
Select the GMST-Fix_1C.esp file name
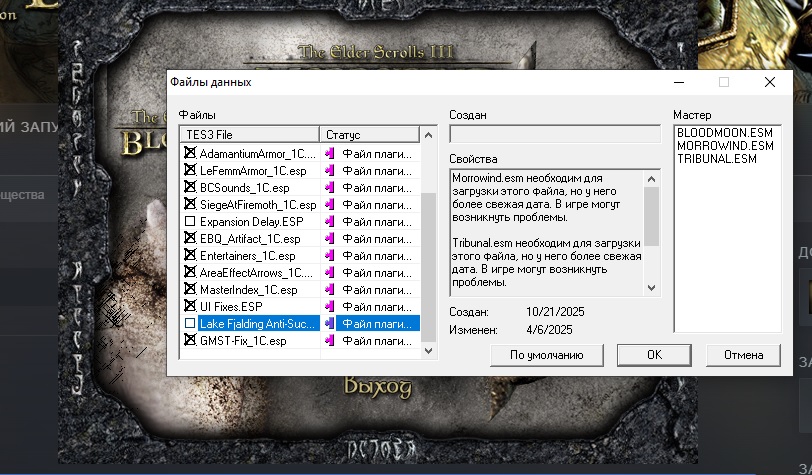pyautogui.click(x=243, y=341)
